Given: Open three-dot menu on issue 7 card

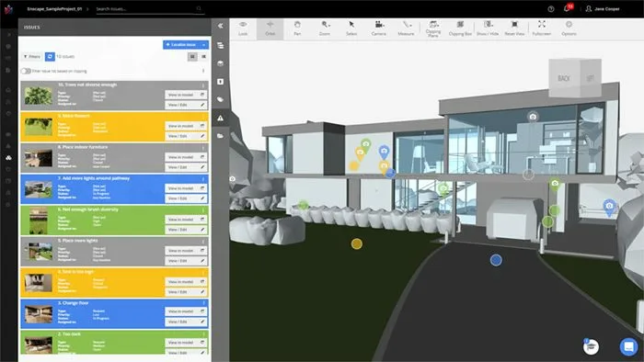Looking at the screenshot, I should (203, 179).
